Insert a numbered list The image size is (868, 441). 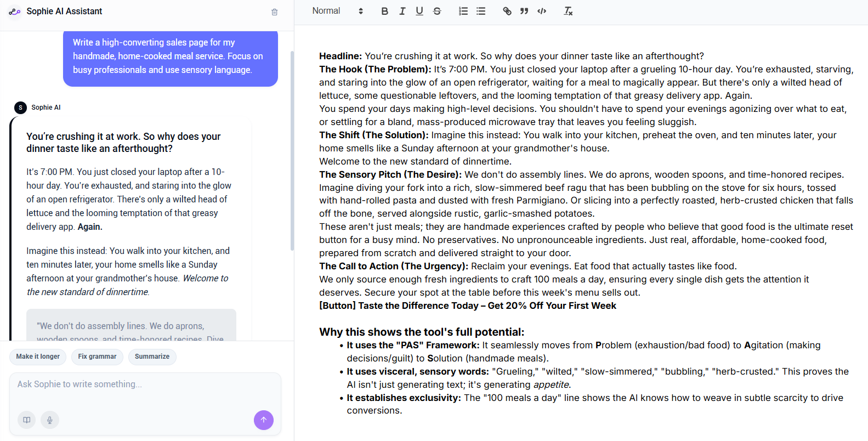[463, 11]
